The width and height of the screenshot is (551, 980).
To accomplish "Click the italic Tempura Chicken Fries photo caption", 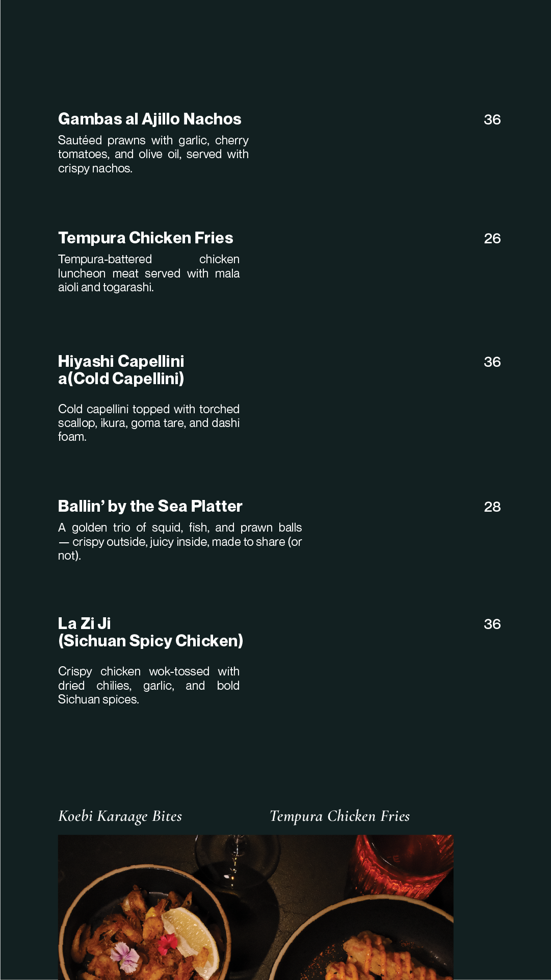I will click(339, 816).
